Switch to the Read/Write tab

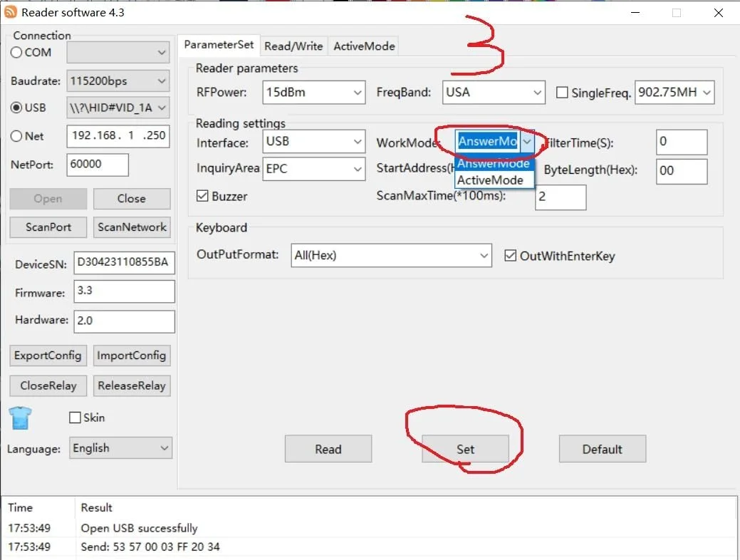[x=293, y=46]
